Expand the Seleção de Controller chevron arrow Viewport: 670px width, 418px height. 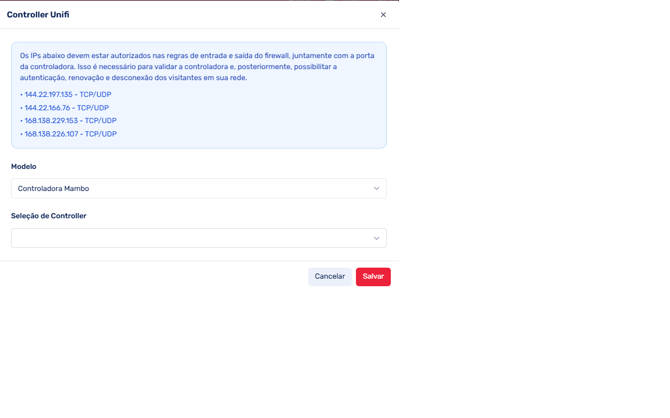pyautogui.click(x=376, y=238)
